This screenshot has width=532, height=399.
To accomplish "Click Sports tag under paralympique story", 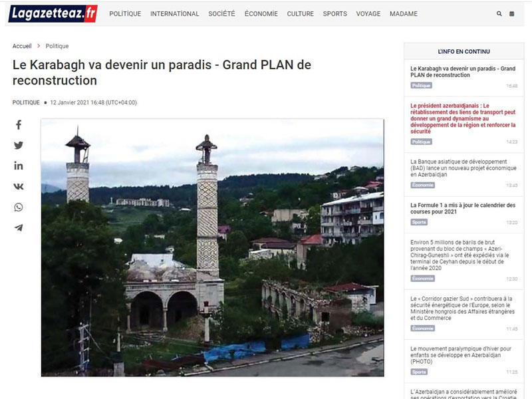I will click(419, 372).
